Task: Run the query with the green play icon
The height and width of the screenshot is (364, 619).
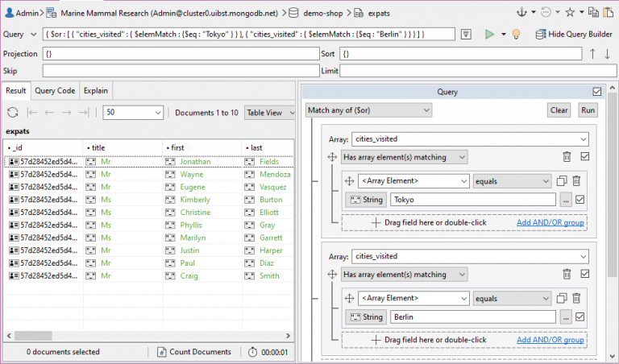Action: [488, 35]
